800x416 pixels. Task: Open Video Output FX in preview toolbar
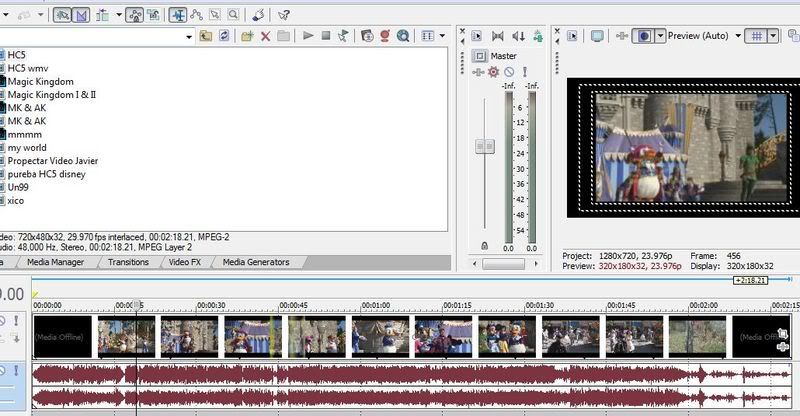(621, 36)
